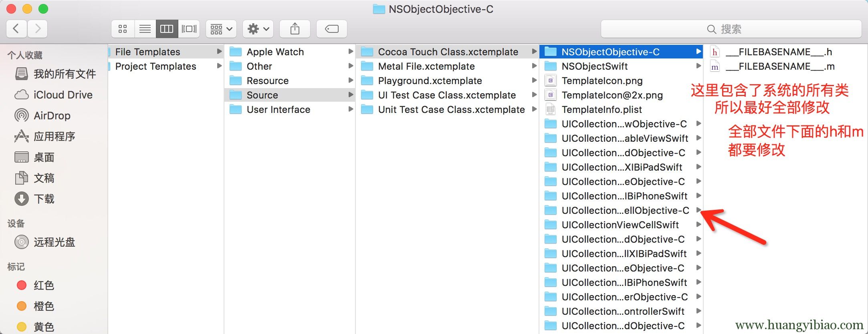Select the UICollection...wObjective-C folder
Screen dimensions: 868x334
click(x=621, y=124)
